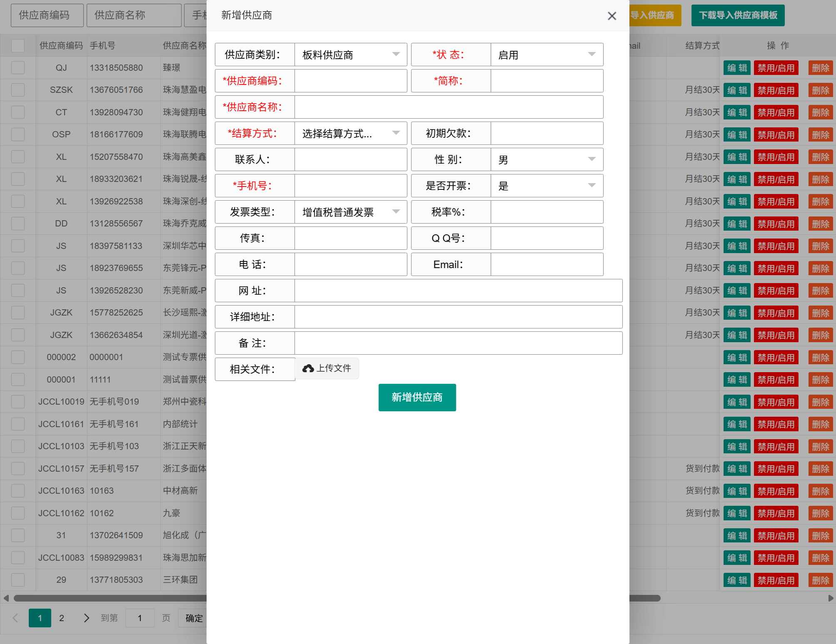Click the 供应商名称 input field in the dialog

click(x=449, y=107)
